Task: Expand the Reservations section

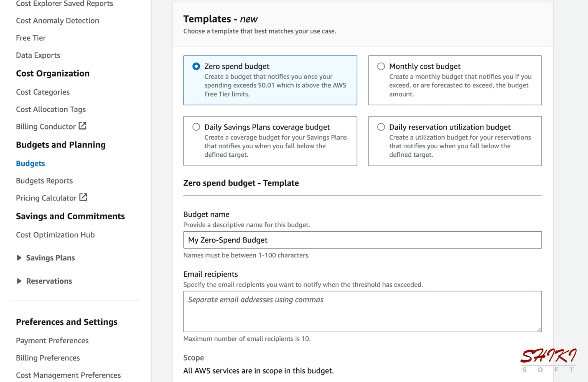Action: pyautogui.click(x=19, y=281)
